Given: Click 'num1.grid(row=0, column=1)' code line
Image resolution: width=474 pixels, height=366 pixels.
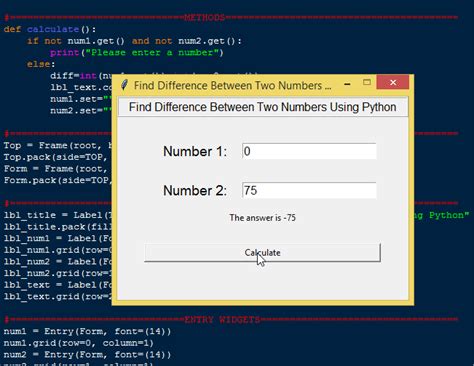Looking at the screenshot, I should coord(79,343).
